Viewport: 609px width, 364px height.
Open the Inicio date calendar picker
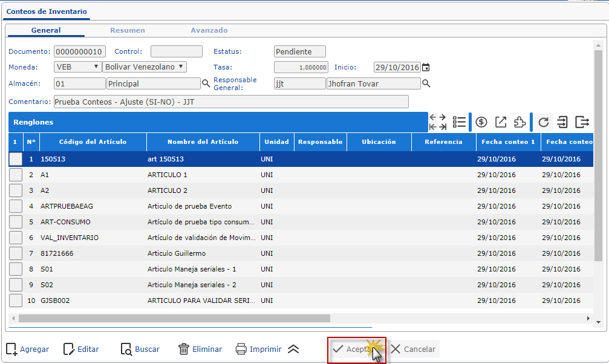pyautogui.click(x=426, y=68)
